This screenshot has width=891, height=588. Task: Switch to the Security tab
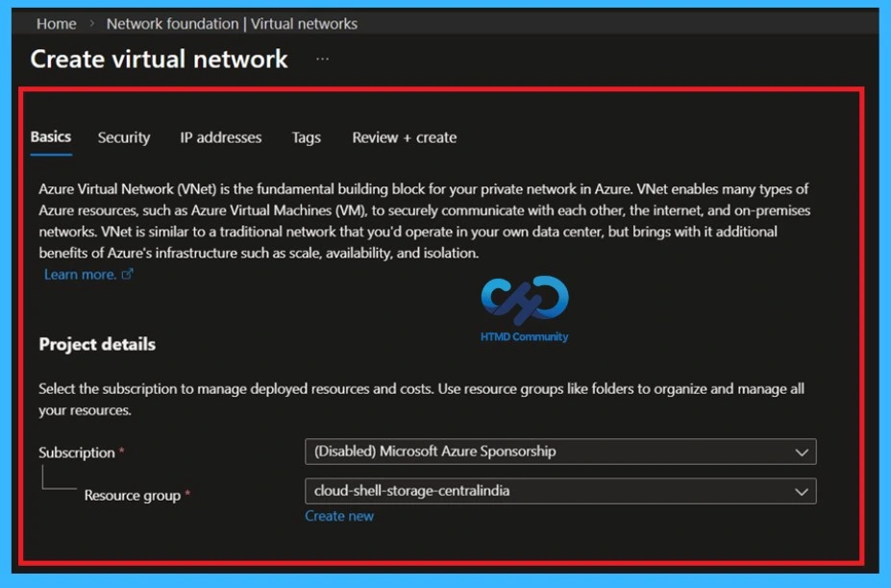[123, 137]
